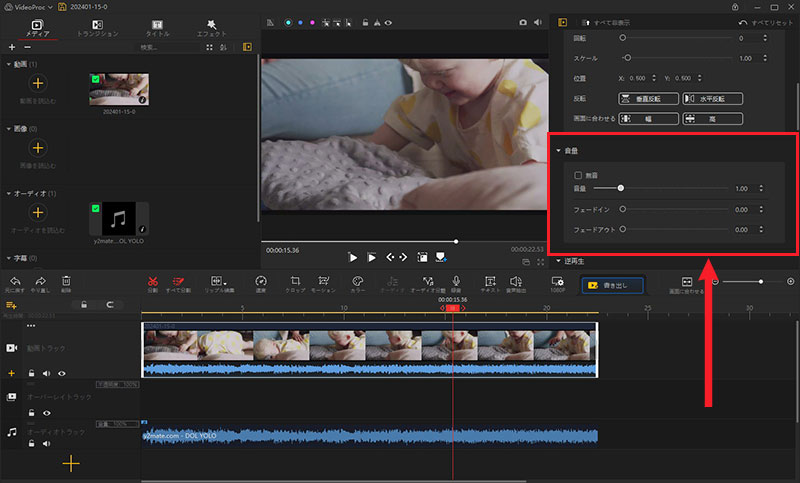Click the Split All icon beside the scissors
The image size is (800, 483).
[x=178, y=281]
